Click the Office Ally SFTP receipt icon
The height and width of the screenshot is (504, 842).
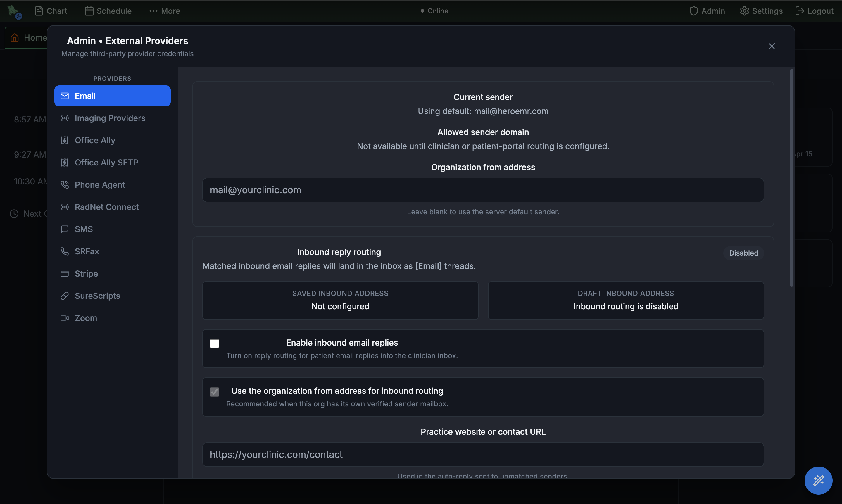point(65,163)
